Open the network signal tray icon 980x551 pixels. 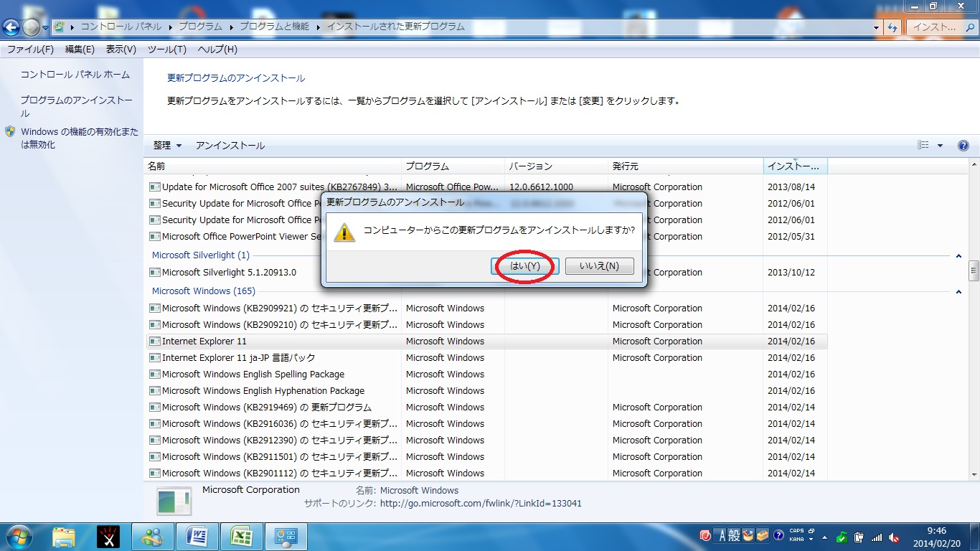(877, 537)
